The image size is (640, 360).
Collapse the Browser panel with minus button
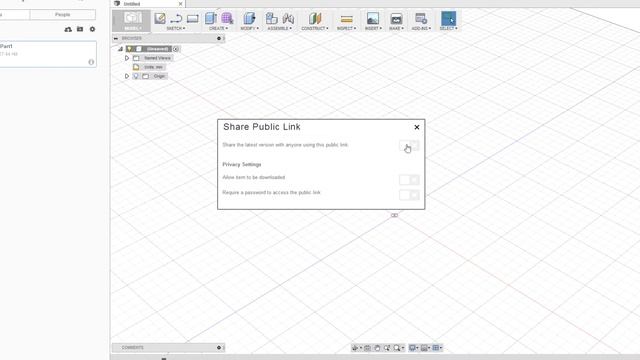pos(116,38)
